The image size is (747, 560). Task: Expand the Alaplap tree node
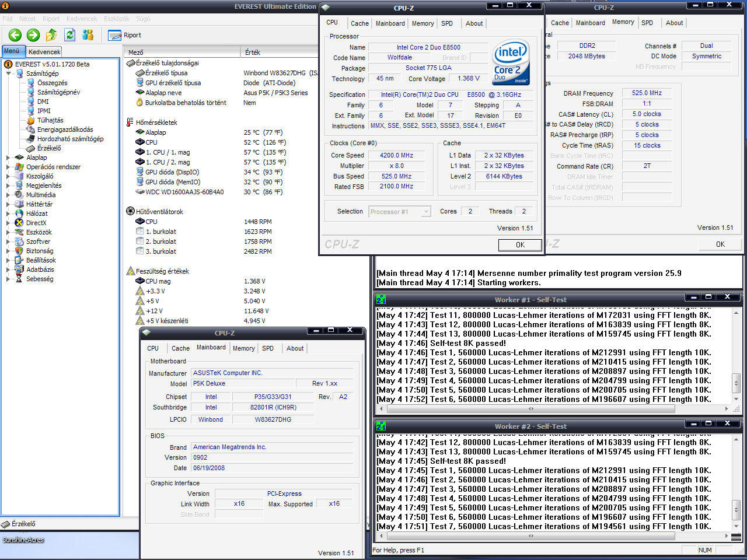(x=8, y=157)
